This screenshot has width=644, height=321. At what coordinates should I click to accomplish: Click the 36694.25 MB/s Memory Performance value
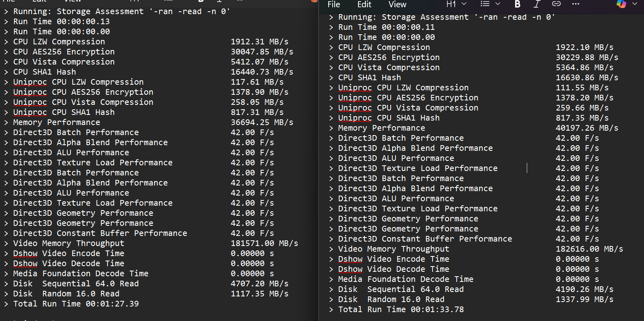click(x=262, y=122)
